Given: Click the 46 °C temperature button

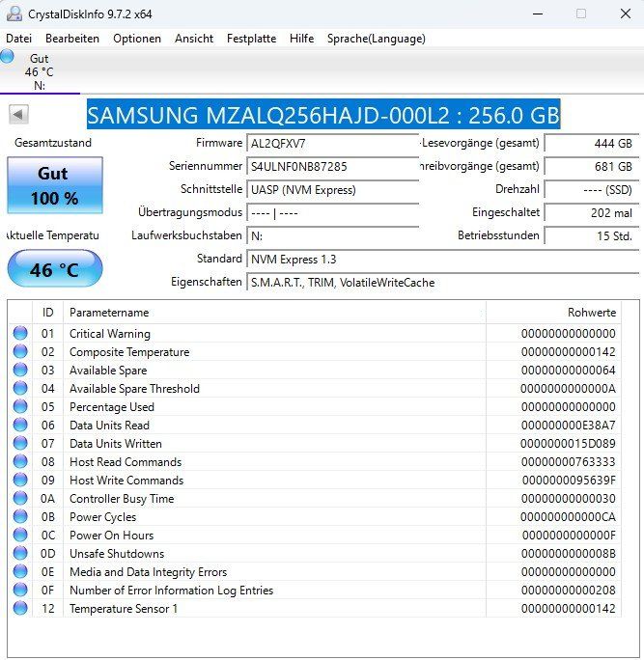Looking at the screenshot, I should pyautogui.click(x=55, y=269).
